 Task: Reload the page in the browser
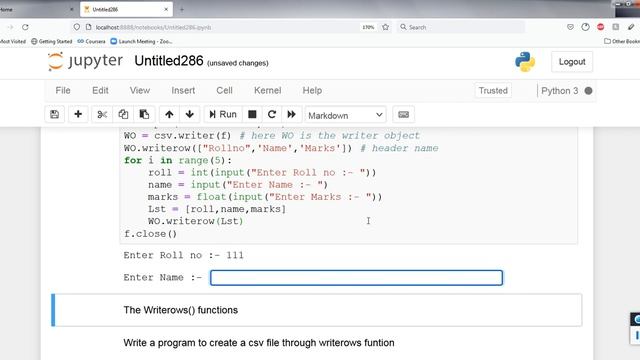[x=25, y=27]
